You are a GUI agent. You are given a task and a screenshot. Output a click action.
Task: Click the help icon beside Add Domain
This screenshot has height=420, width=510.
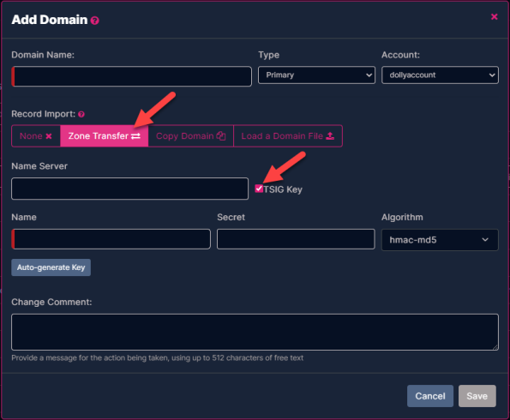(94, 21)
